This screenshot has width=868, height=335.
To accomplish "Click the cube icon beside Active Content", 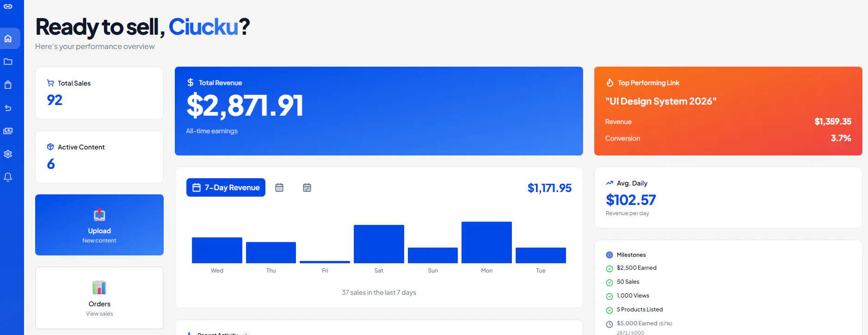I will [x=50, y=147].
